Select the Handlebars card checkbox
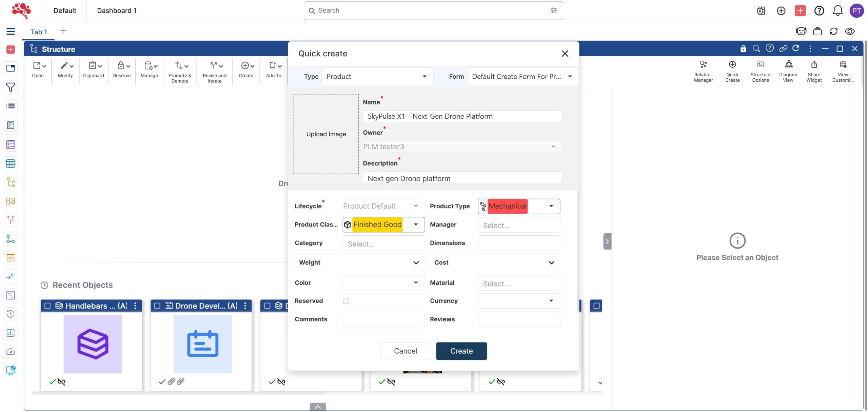Image resolution: width=868 pixels, height=412 pixels. pyautogui.click(x=47, y=306)
